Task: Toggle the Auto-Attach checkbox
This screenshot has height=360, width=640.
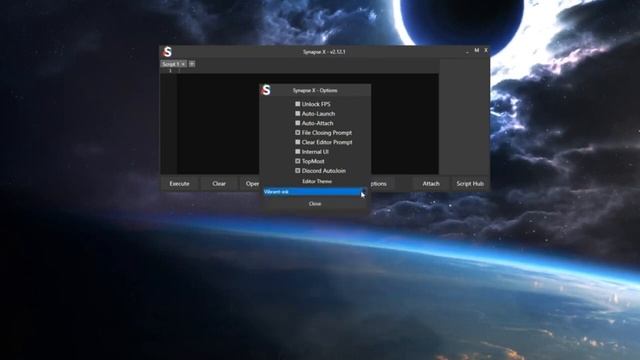Action: coord(298,123)
